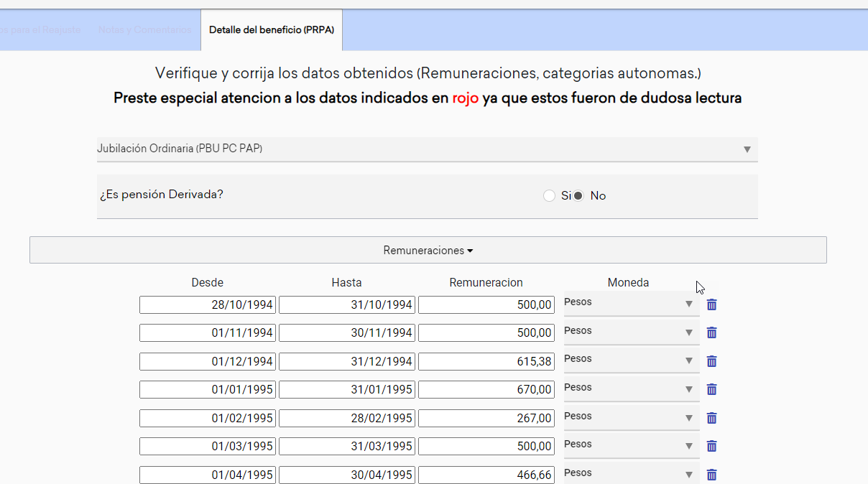Delete the row starting 01/04/1995
Image resolution: width=868 pixels, height=484 pixels.
click(711, 475)
